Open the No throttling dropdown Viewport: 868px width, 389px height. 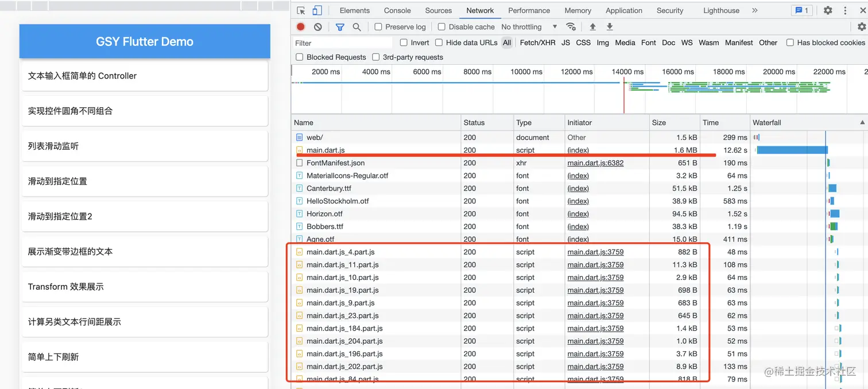[x=529, y=26]
